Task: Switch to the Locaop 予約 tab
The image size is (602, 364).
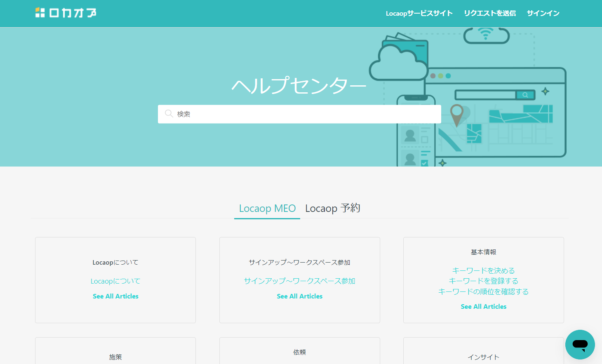Action: [x=332, y=208]
